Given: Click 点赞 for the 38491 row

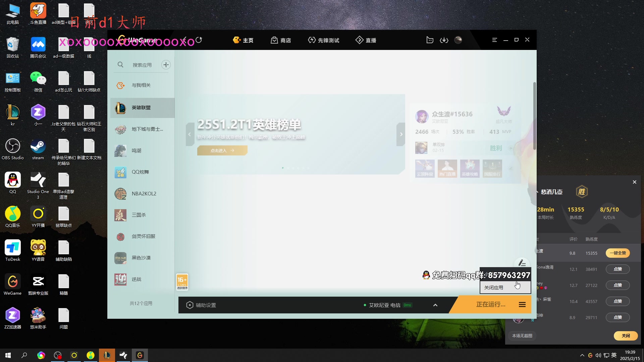Looking at the screenshot, I should (618, 269).
